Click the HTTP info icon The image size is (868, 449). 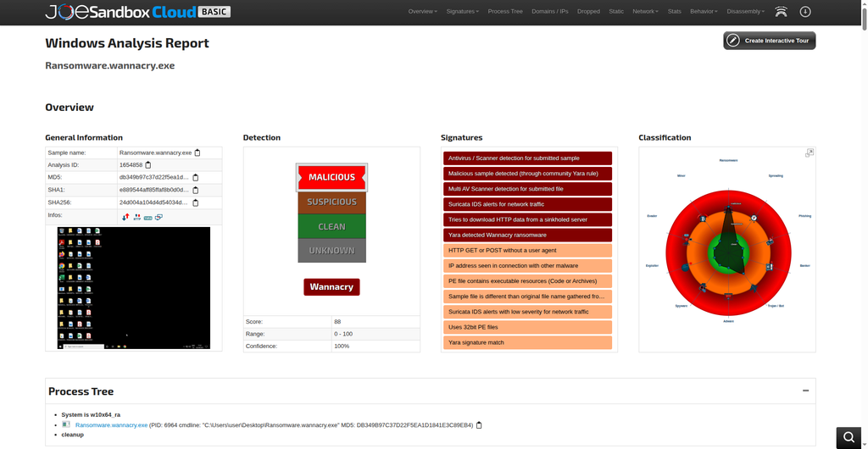[x=137, y=218]
